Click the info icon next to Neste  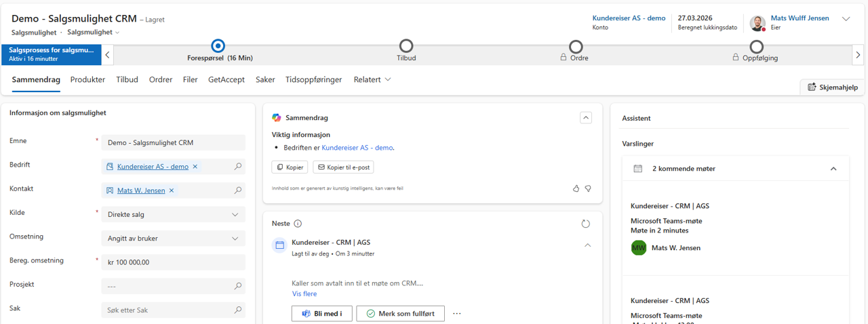coord(298,224)
